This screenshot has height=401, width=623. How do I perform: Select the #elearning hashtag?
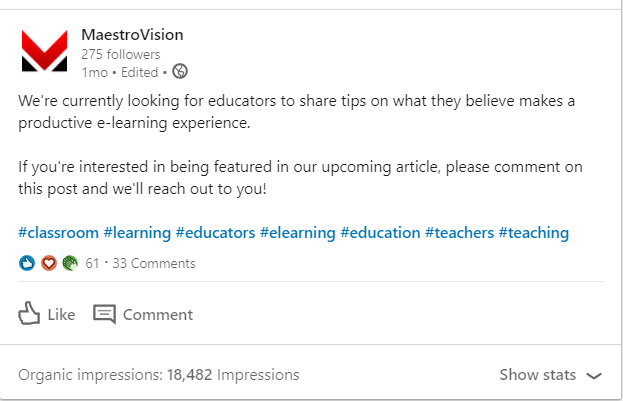click(297, 233)
